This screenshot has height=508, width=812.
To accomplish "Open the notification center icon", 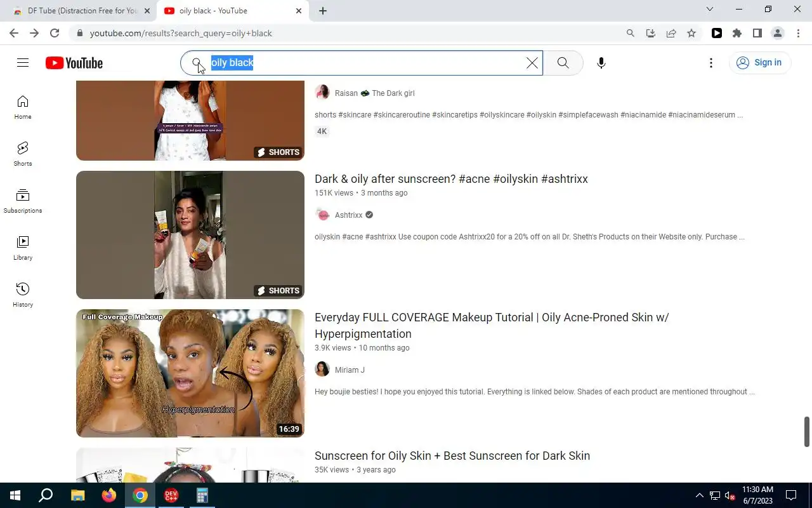I will pyautogui.click(x=791, y=495).
